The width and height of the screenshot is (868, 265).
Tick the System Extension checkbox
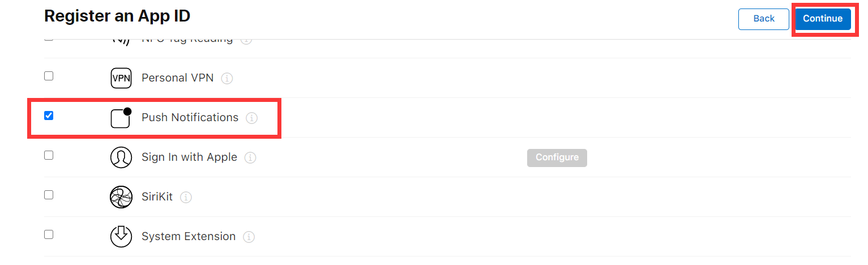(x=49, y=234)
